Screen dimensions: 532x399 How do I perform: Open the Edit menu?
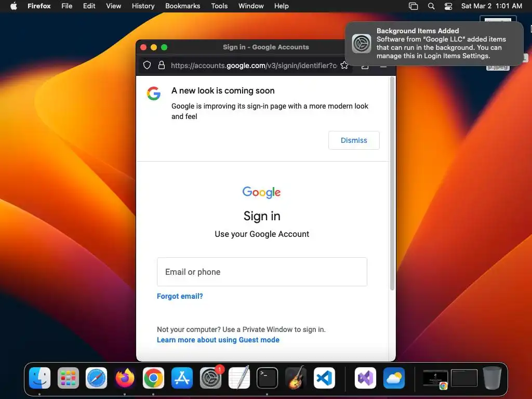pyautogui.click(x=89, y=6)
